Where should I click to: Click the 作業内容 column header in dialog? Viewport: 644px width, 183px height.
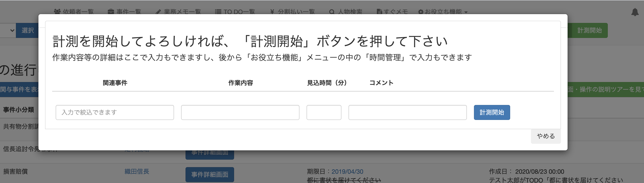(x=241, y=83)
